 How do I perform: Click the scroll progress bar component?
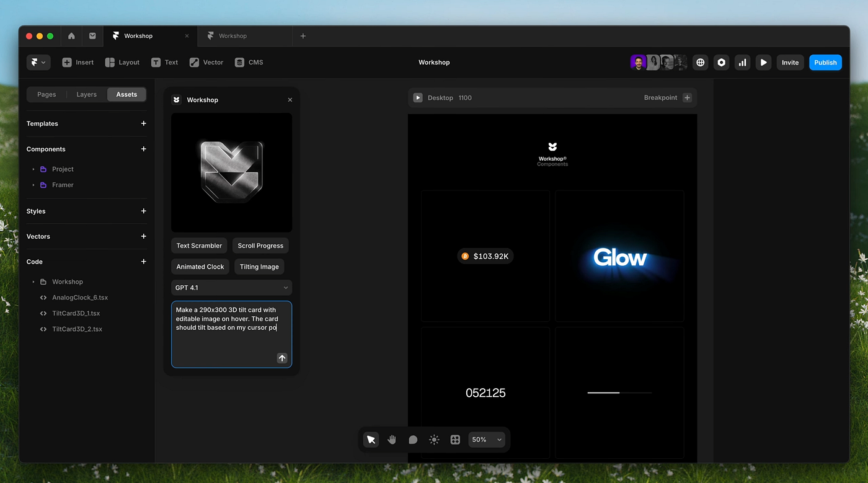pos(619,392)
